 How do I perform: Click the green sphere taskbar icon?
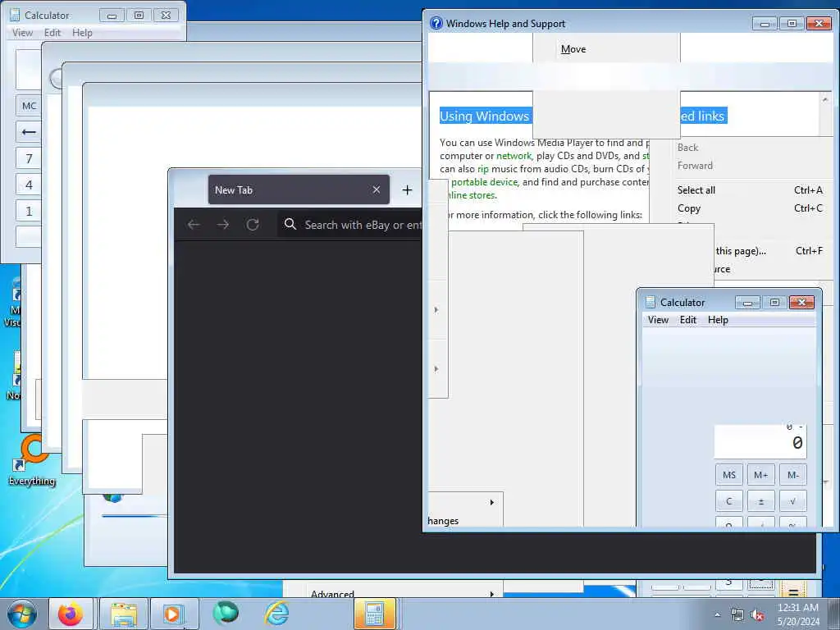coord(226,614)
